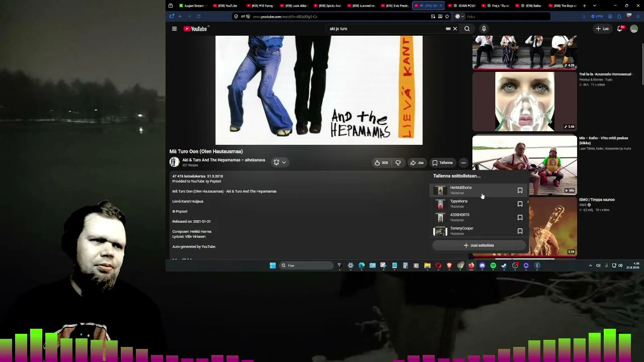Toggle save to 420SHORTS playlist
This screenshot has height=362, width=644.
(520, 218)
